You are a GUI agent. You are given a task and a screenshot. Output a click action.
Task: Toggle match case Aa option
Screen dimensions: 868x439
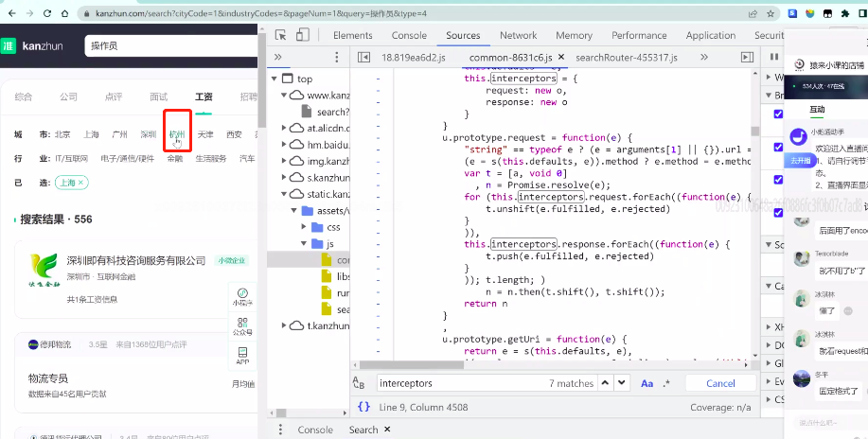point(647,383)
